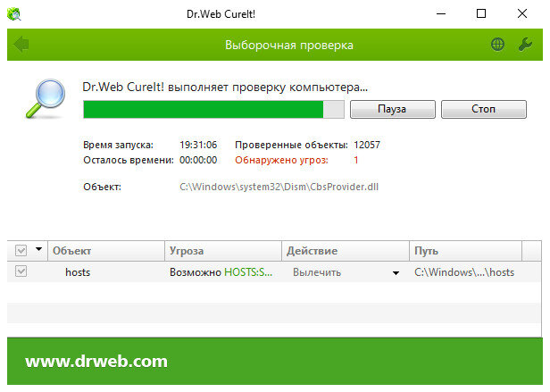Screen dimensions: 550x392
Task: Sort by the Путь column header
Action: [465, 251]
